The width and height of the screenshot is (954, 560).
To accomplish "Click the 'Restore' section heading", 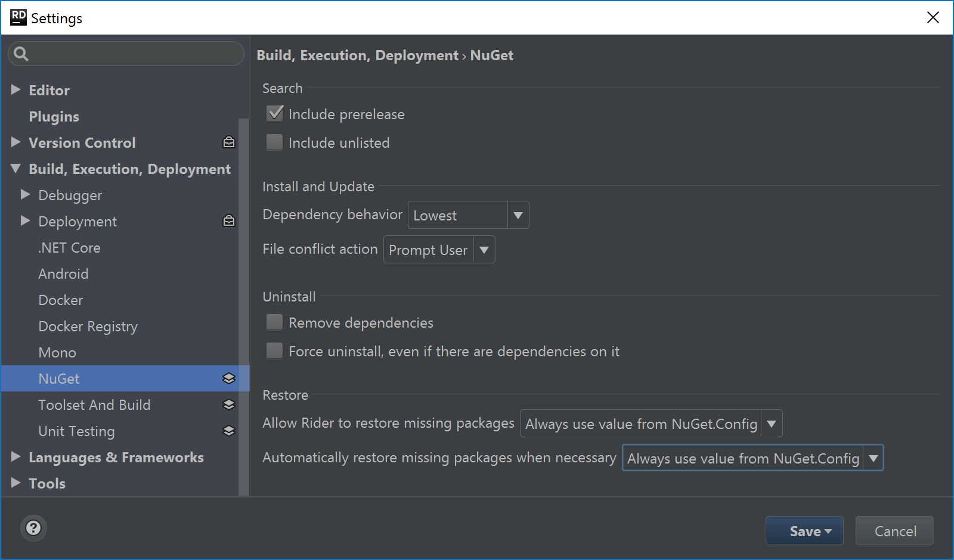I will (286, 395).
